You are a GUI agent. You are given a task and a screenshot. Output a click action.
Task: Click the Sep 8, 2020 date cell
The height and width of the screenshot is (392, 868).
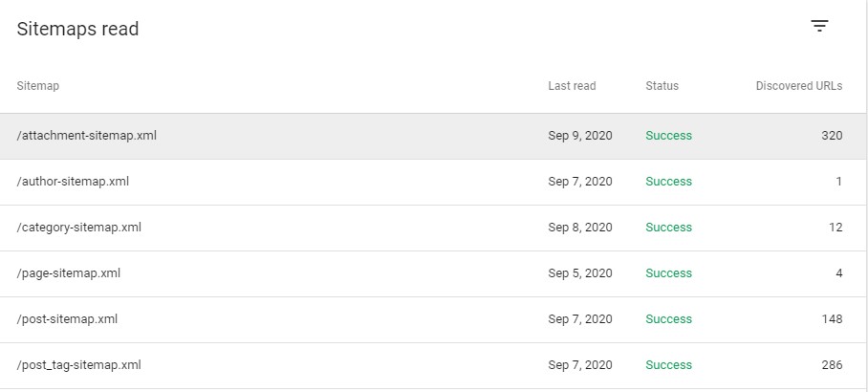point(579,228)
